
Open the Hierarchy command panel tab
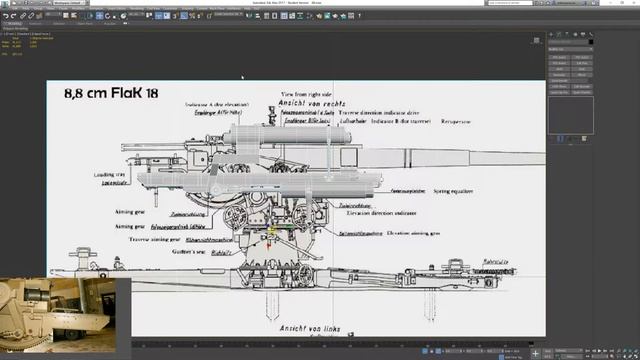point(567,35)
